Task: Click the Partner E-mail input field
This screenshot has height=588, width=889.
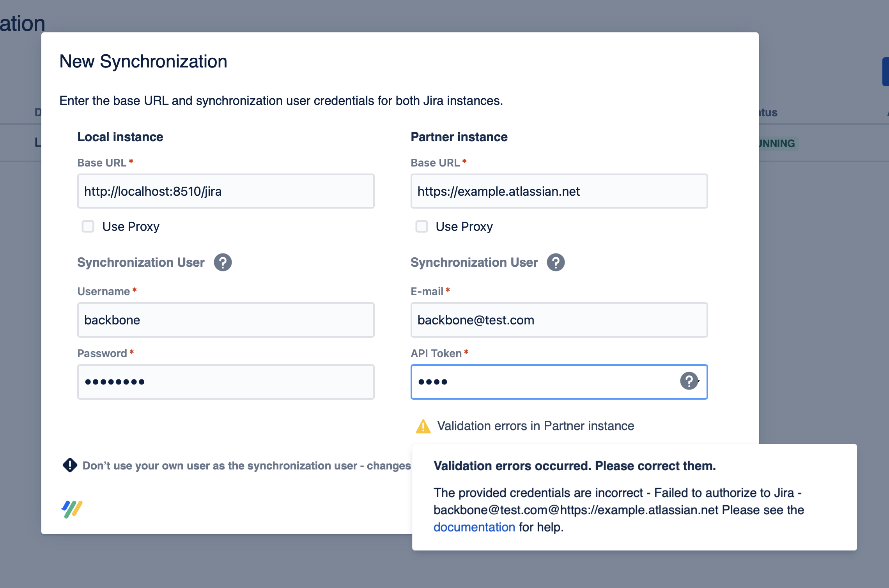Action: pos(559,320)
